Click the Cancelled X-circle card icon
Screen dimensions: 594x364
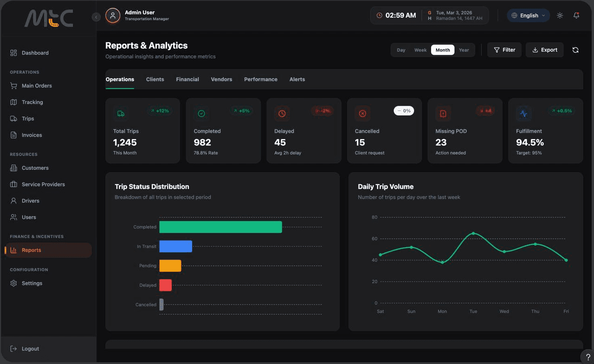(x=362, y=114)
